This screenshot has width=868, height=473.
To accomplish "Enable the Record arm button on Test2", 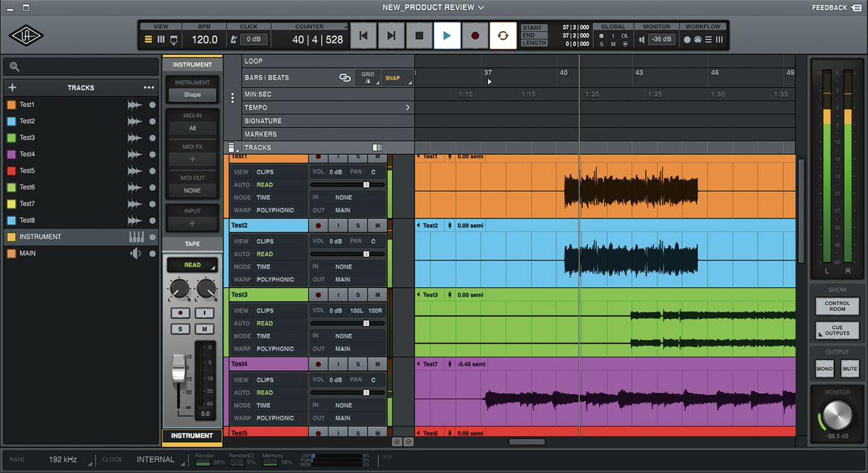I will click(x=319, y=225).
